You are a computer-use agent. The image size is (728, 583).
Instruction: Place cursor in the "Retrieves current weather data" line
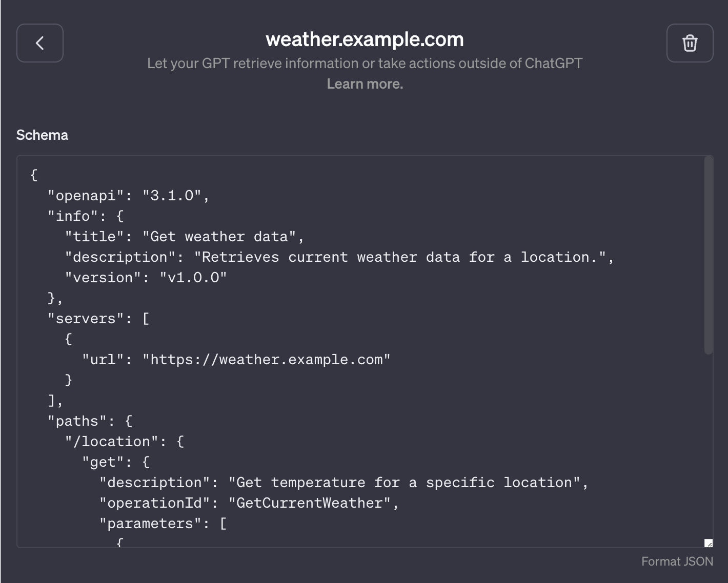(338, 257)
